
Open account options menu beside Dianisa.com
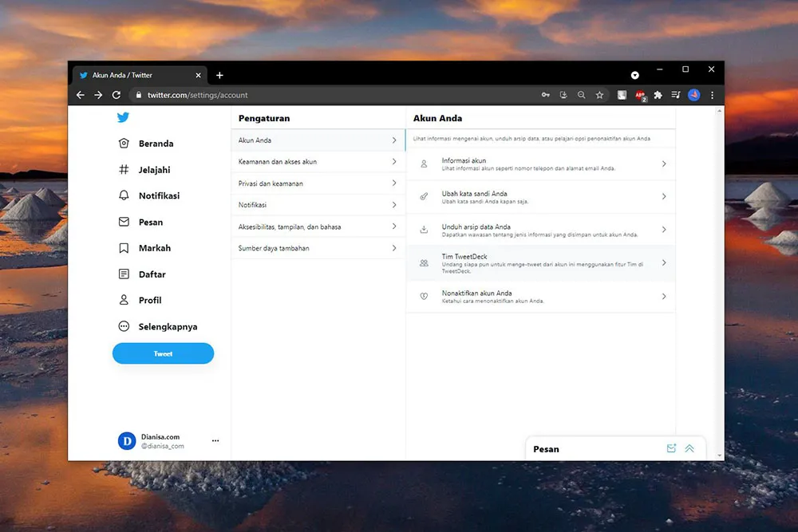click(x=215, y=441)
